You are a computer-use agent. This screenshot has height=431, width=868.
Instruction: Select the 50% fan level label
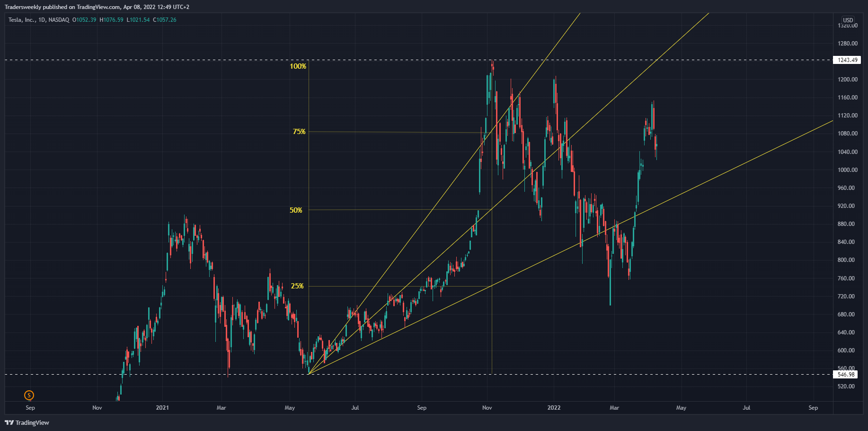click(296, 210)
